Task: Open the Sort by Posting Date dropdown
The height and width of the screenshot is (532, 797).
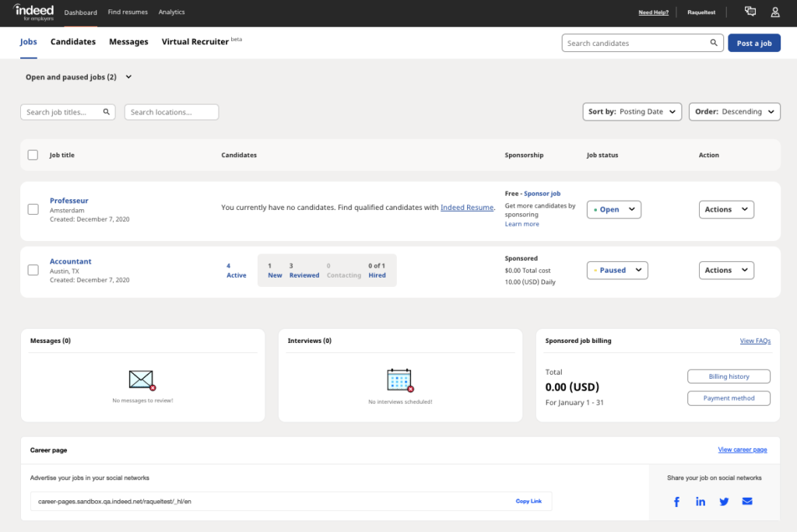Action: [632, 112]
